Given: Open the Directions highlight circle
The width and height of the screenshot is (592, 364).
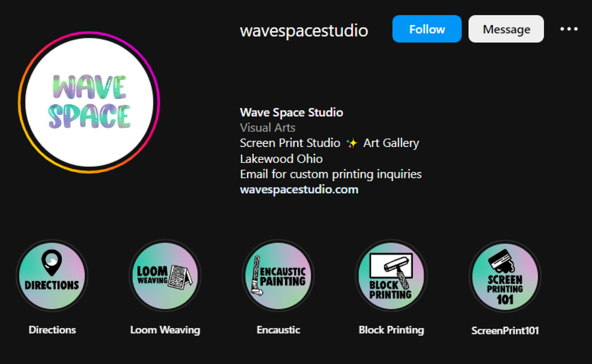Looking at the screenshot, I should coord(52,276).
